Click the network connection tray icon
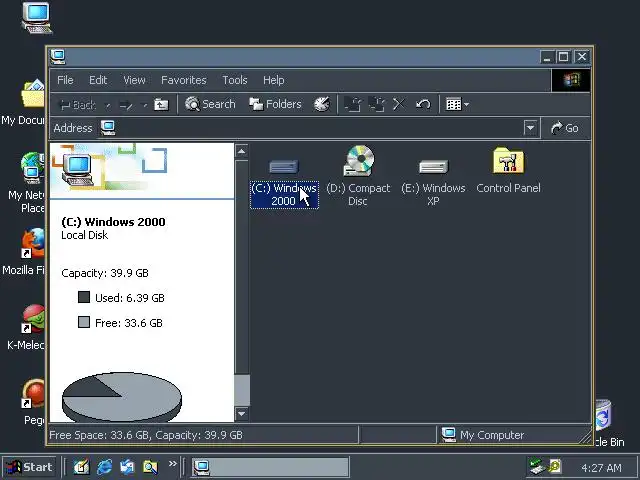Viewport: 640px width, 480px height. 537,466
